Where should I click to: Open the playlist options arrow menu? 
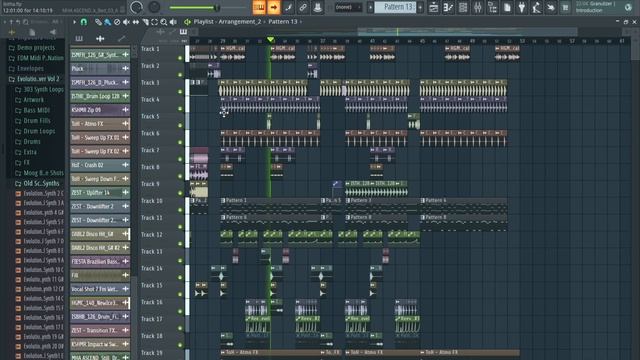[74, 22]
